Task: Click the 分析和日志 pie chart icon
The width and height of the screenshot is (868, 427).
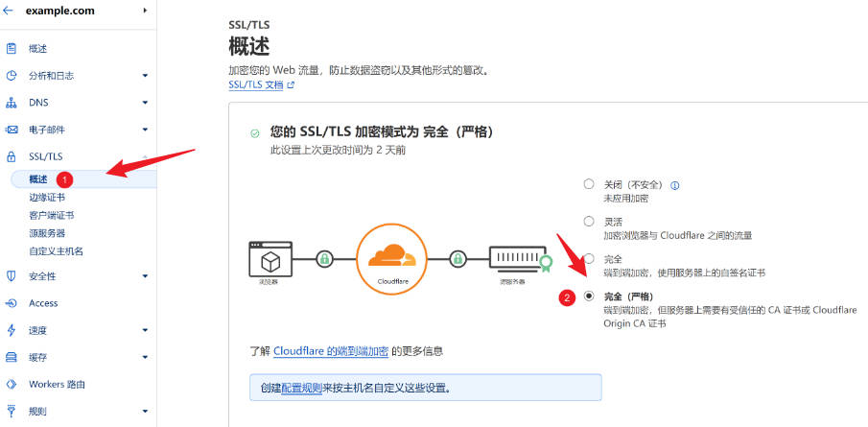Action: coord(11,76)
